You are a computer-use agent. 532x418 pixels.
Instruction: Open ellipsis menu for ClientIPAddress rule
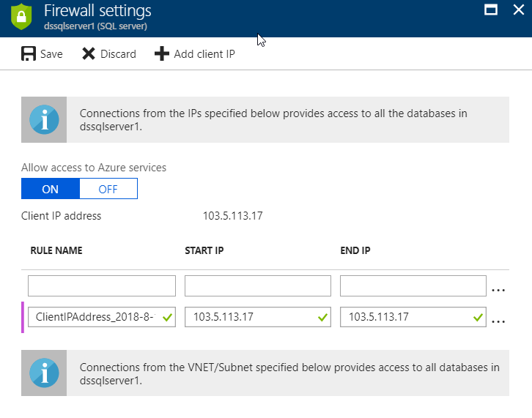coord(498,321)
